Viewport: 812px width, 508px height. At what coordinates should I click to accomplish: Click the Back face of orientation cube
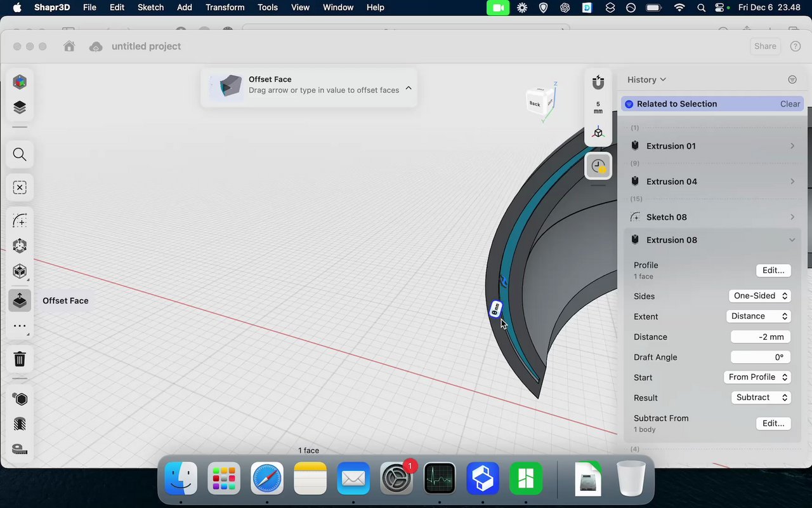(535, 104)
